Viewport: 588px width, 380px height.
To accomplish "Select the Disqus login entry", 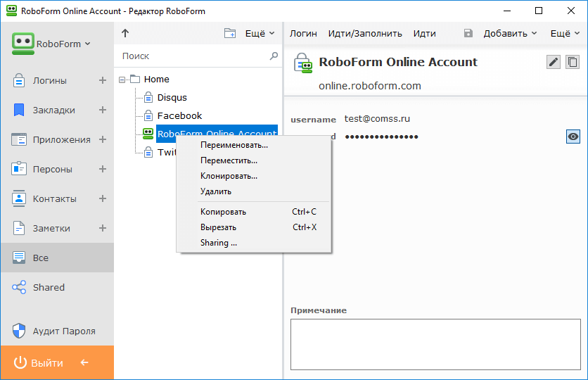I will click(x=172, y=98).
